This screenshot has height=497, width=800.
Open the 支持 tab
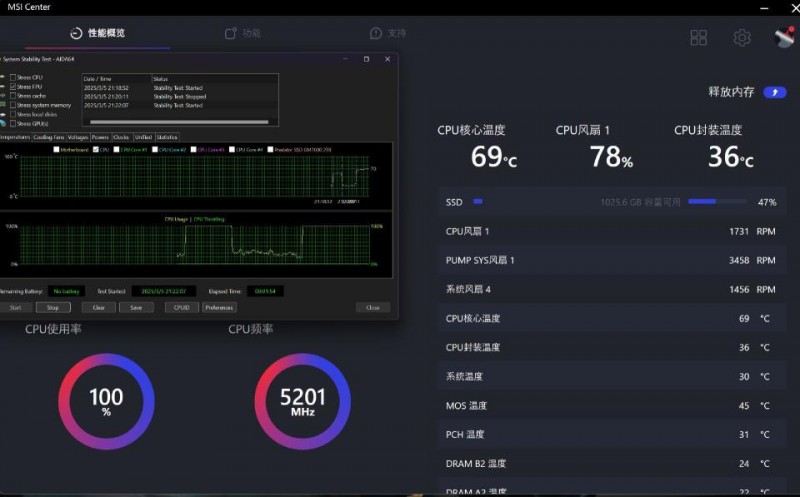point(388,33)
